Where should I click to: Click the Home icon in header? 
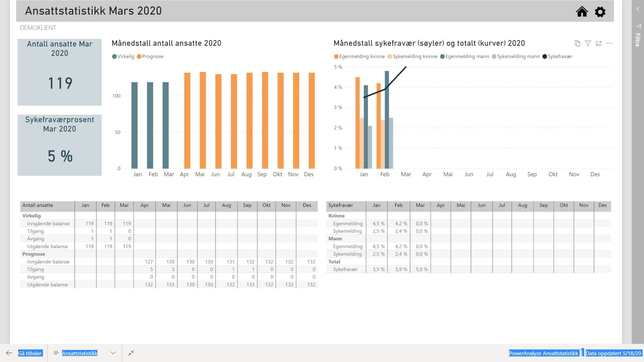pyautogui.click(x=582, y=12)
